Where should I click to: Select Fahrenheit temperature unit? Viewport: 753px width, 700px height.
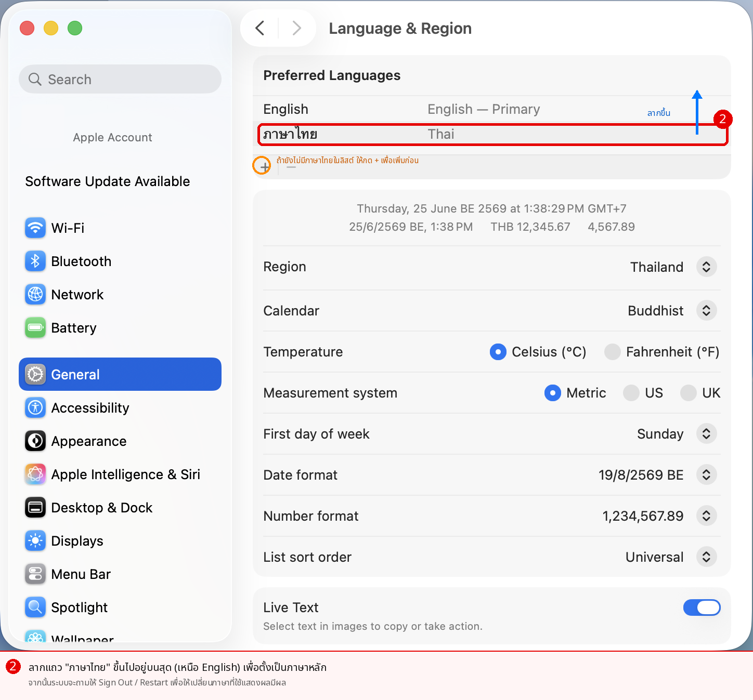pos(613,352)
